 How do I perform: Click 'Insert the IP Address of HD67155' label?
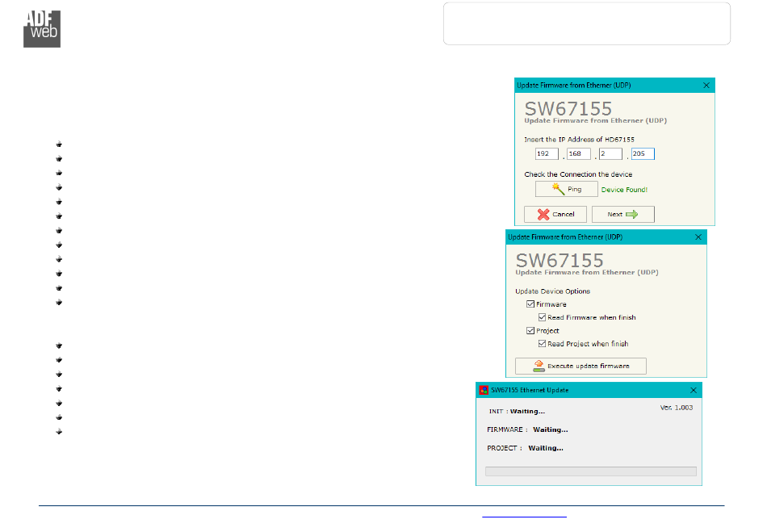pos(579,140)
